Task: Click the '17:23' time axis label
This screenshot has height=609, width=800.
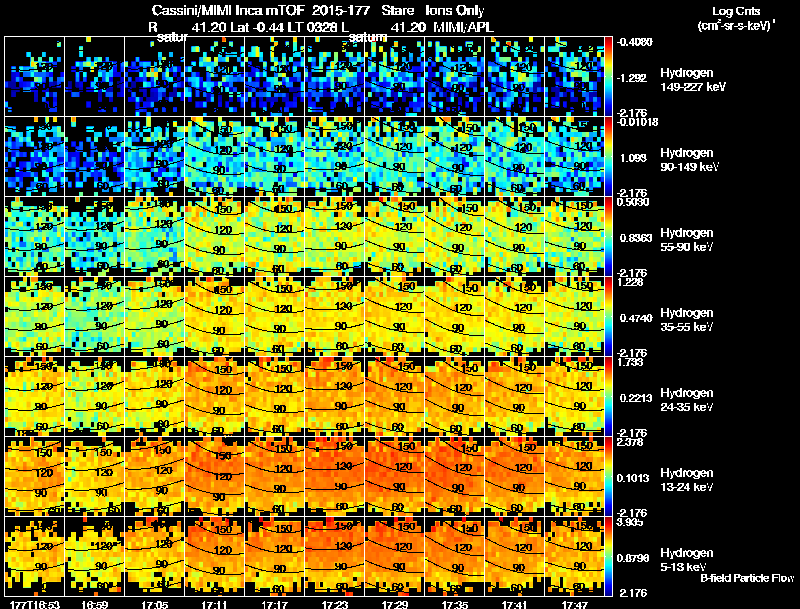Action: coord(335,604)
